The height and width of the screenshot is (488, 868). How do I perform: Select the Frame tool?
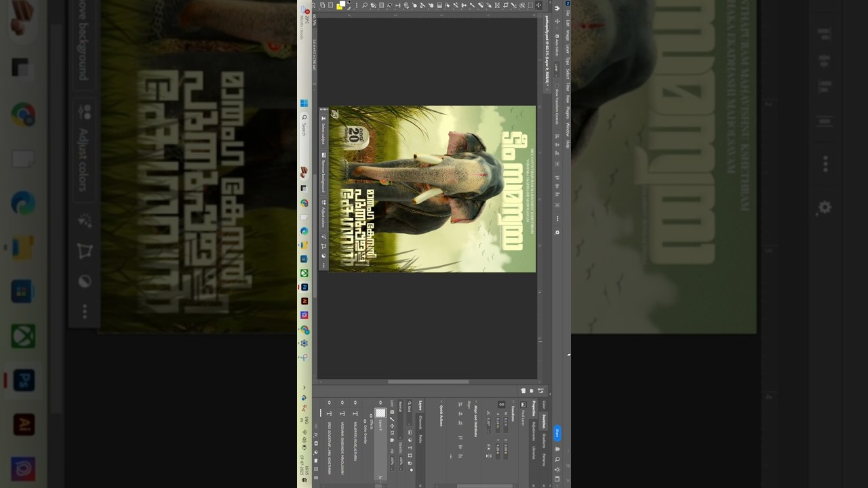497,5
